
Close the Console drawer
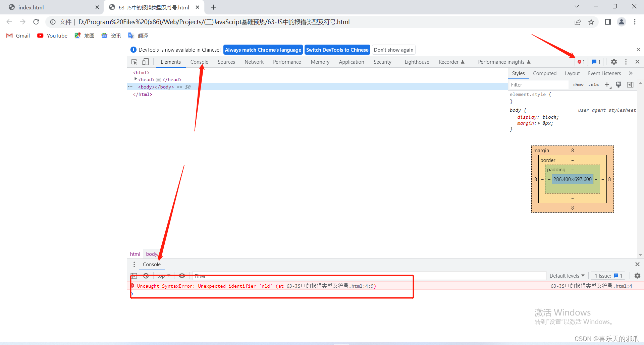tap(637, 265)
